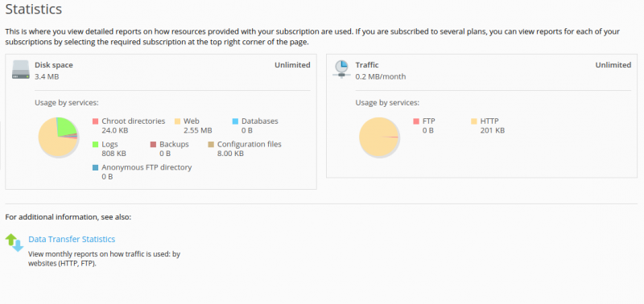Viewport: 644px width, 304px height.
Task: Open the Data Transfer Statistics link
Action: click(72, 239)
